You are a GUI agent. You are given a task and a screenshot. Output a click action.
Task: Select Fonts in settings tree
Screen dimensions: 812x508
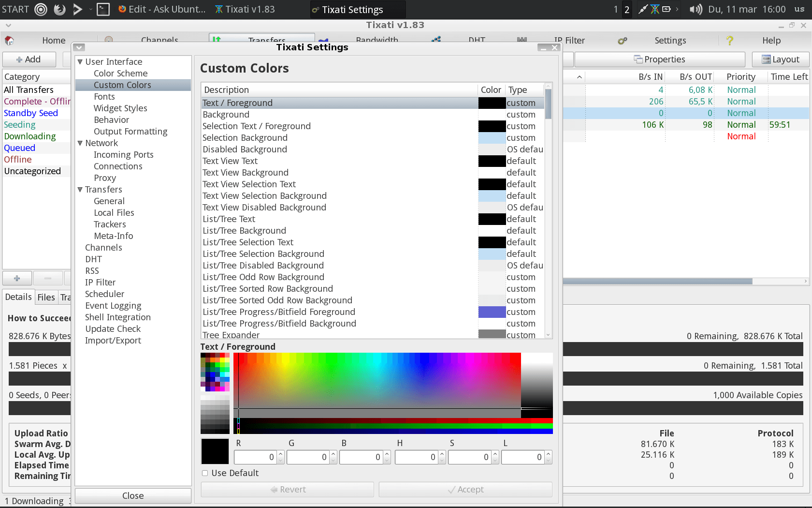(104, 97)
